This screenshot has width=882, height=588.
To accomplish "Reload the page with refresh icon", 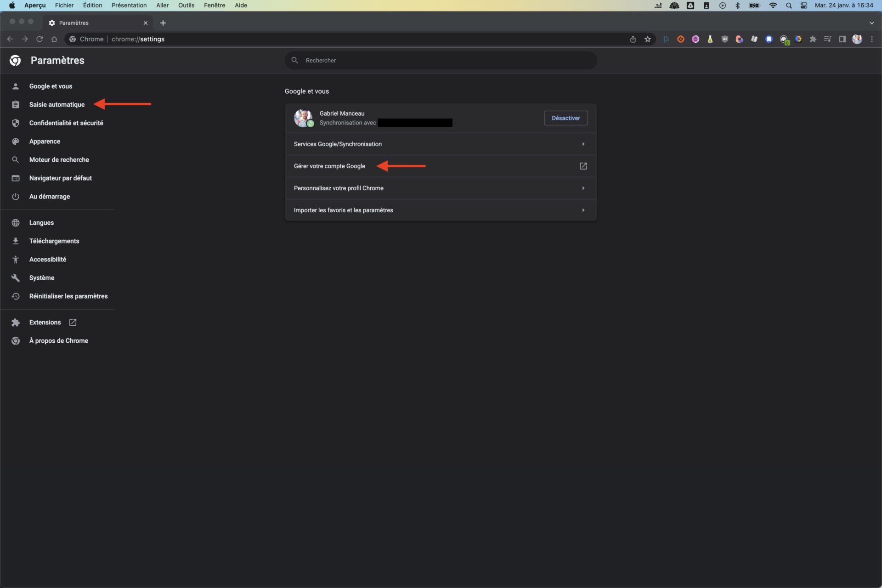I will 40,39.
